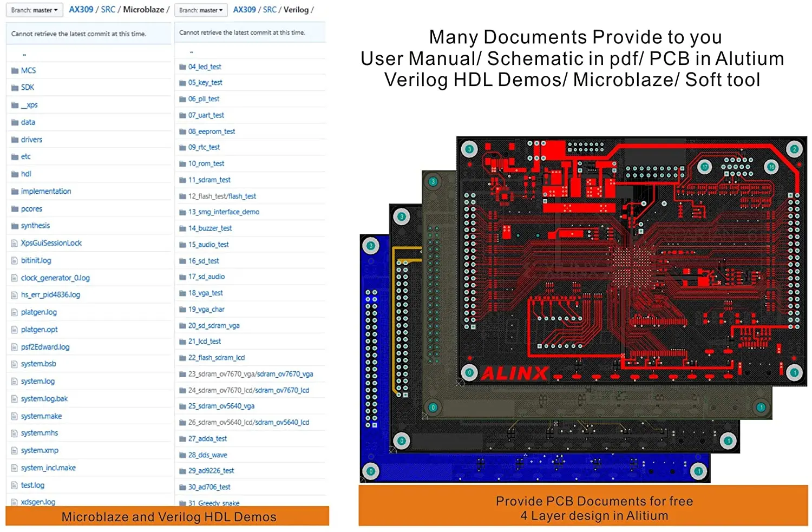This screenshot has height=532, width=812.
Task: Click the folder icon beside SDK
Action: [x=15, y=88]
